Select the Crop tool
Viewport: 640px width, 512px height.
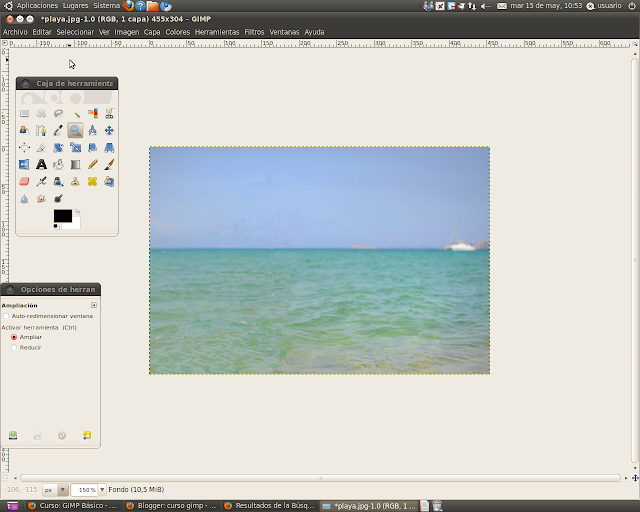[x=41, y=147]
